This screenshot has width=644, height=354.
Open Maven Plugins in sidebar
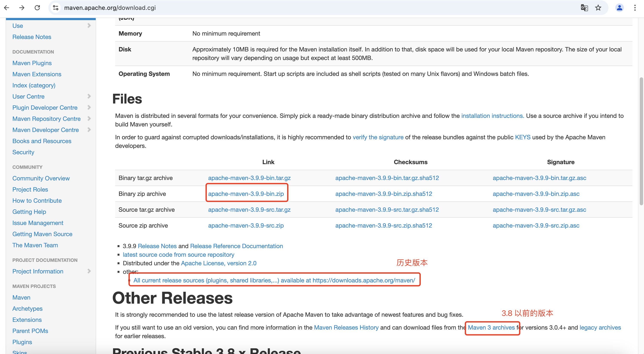32,63
